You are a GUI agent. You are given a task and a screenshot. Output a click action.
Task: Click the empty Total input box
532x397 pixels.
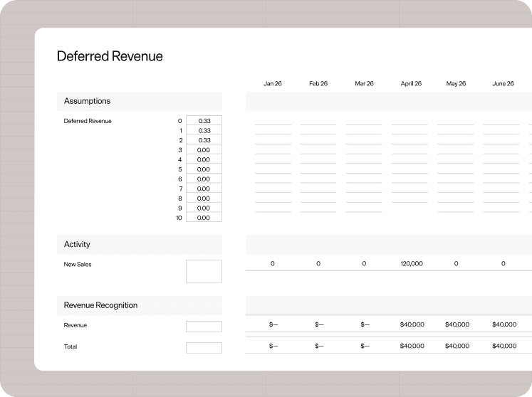pos(204,347)
